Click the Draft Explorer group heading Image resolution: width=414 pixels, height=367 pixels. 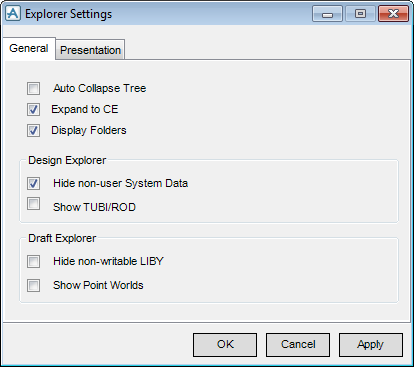[x=62, y=238]
